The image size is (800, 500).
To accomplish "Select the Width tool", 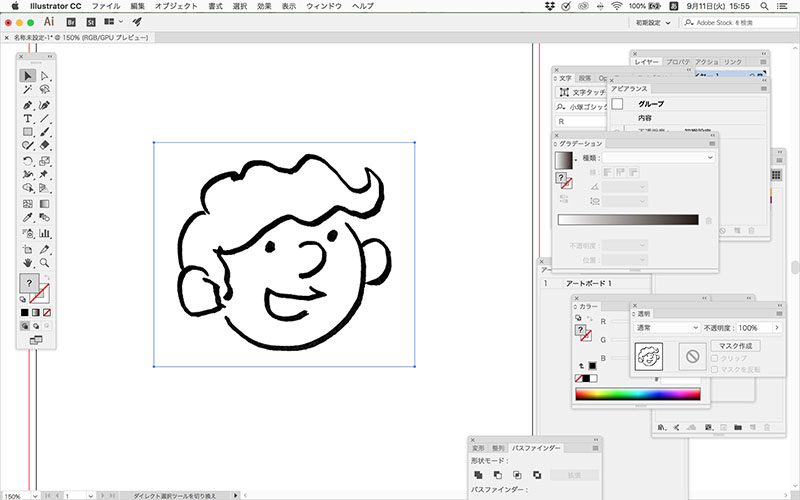I will (x=28, y=174).
